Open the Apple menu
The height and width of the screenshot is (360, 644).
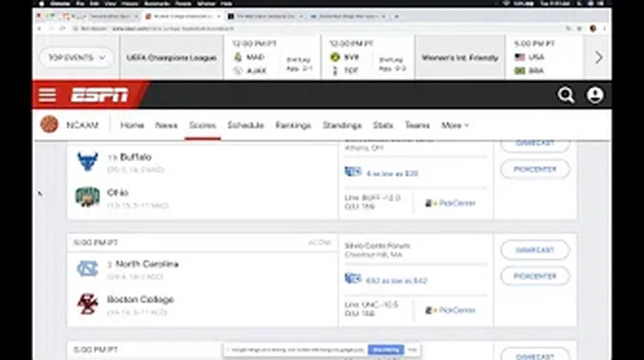point(42,3)
